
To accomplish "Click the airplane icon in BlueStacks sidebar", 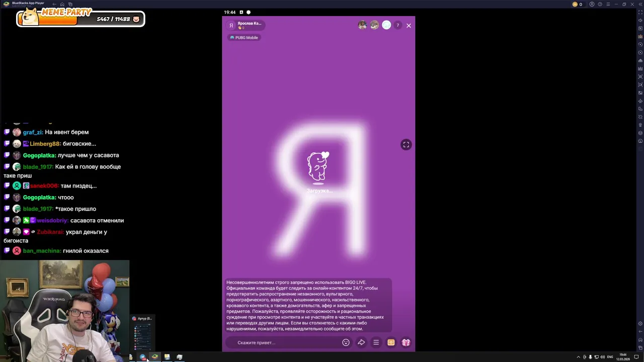I will (x=640, y=101).
